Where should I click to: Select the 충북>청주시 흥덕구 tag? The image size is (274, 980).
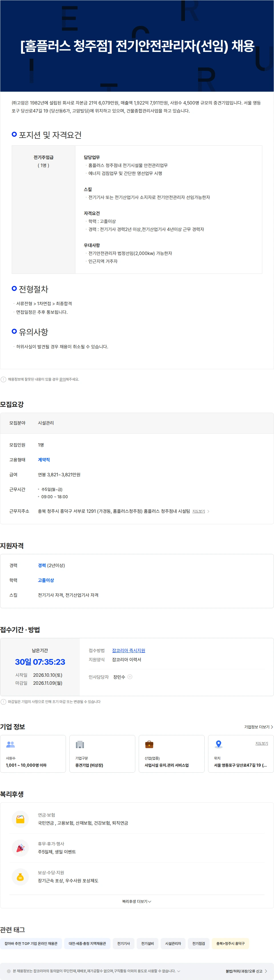(x=230, y=943)
